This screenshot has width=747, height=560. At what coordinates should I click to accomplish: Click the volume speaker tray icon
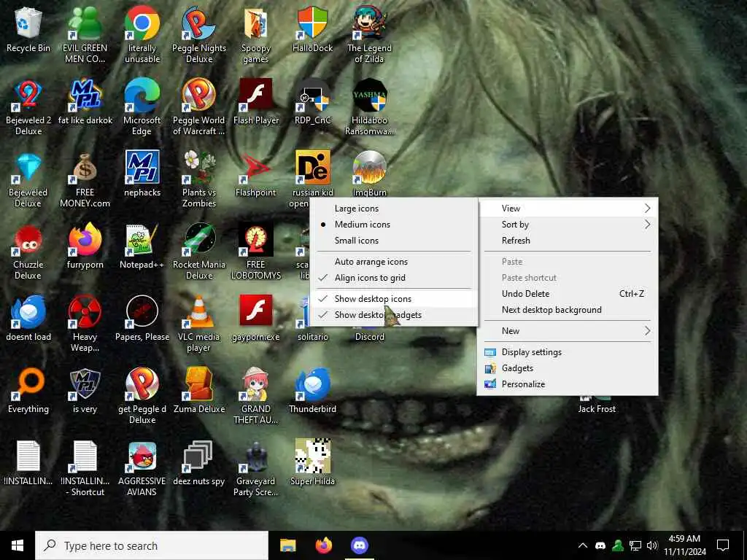pos(652,545)
